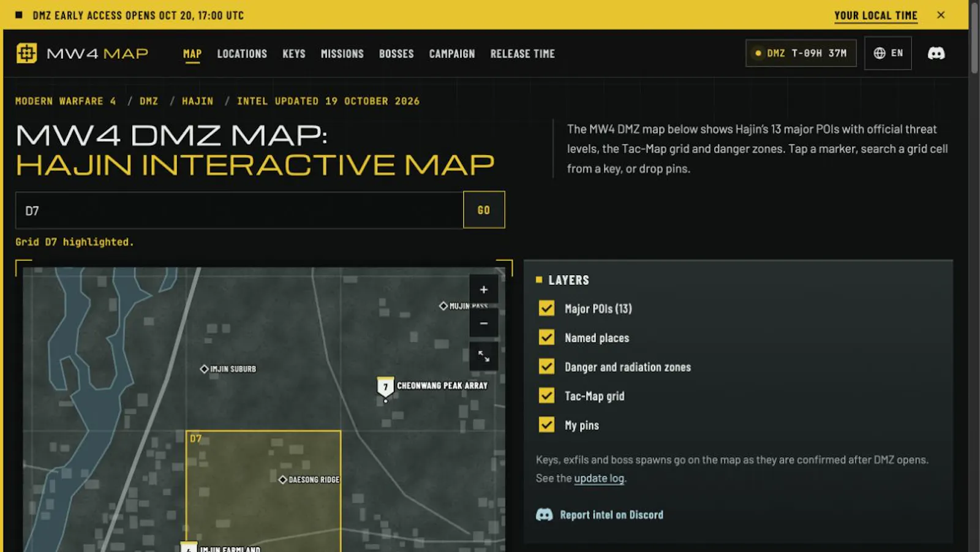Open MISSIONS nav item
This screenshot has width=980, height=552.
pyautogui.click(x=342, y=54)
